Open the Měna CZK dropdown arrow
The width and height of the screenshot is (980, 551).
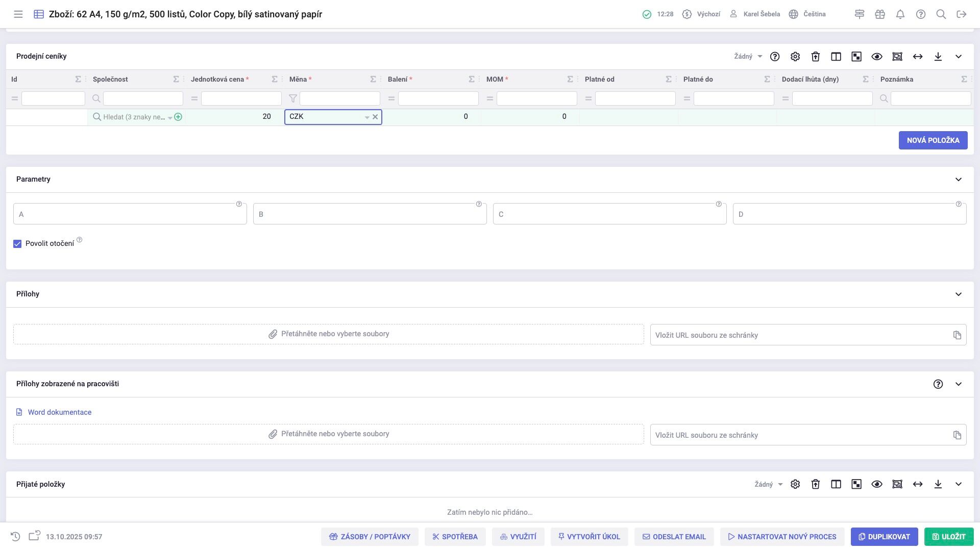[x=366, y=117]
